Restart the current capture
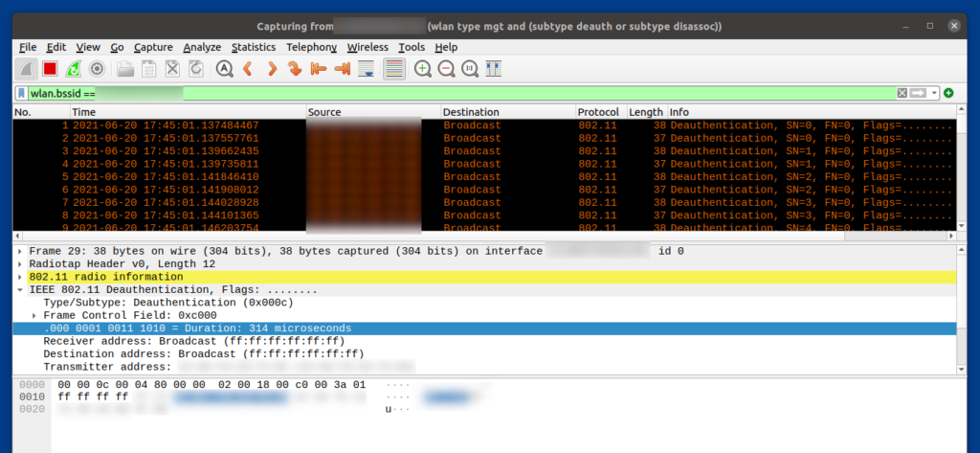This screenshot has height=453, width=980. [73, 69]
